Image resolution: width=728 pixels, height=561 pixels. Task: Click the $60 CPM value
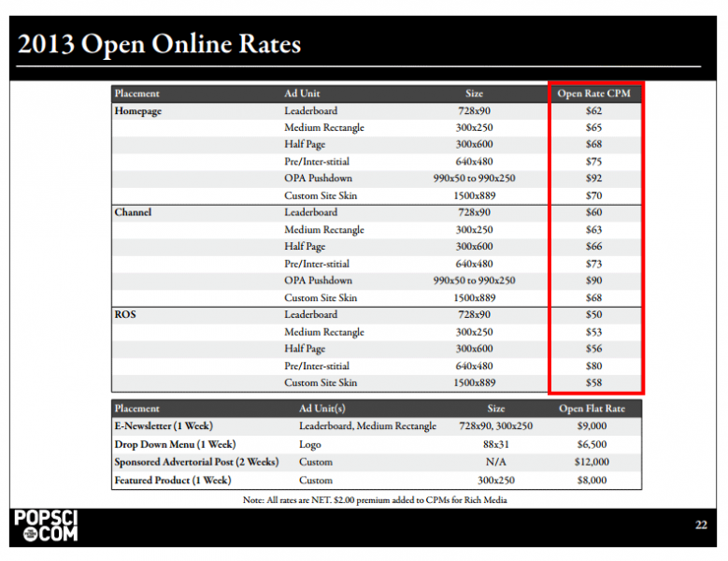coord(593,212)
